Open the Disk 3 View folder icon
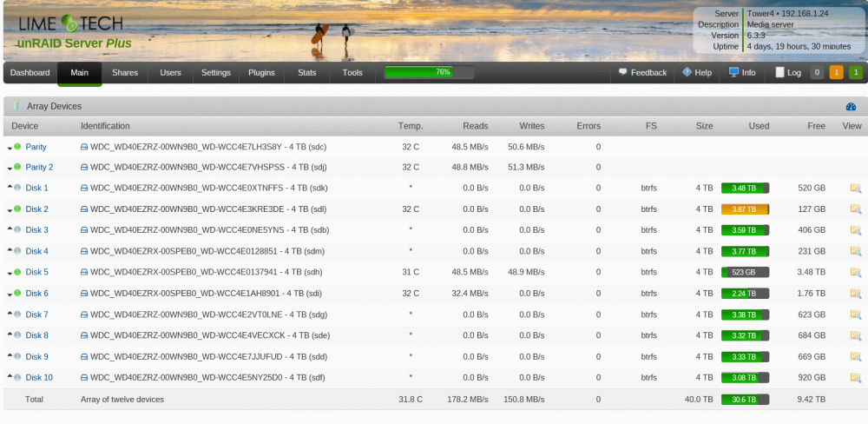 click(855, 230)
